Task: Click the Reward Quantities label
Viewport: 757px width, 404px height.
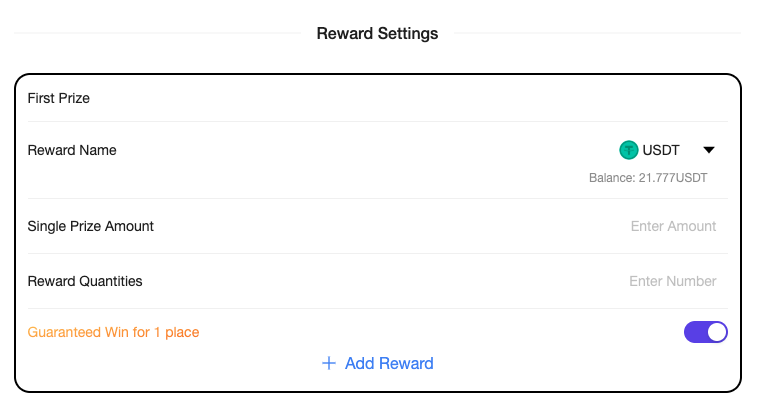Action: 85,281
